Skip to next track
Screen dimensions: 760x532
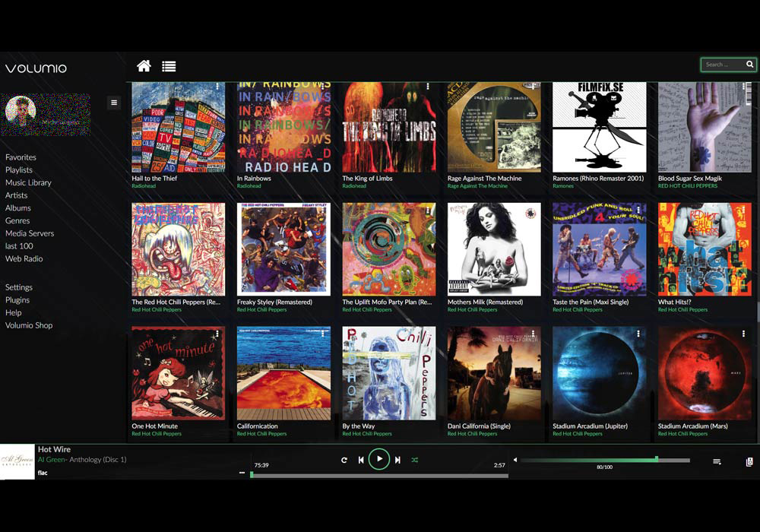pyautogui.click(x=397, y=460)
